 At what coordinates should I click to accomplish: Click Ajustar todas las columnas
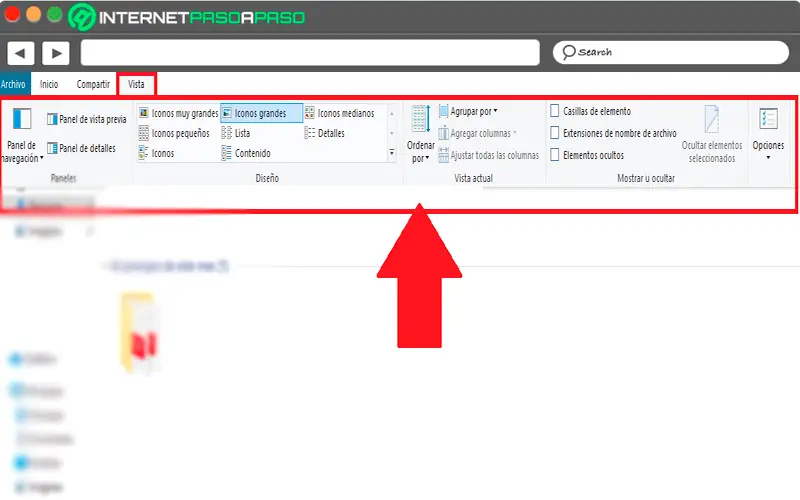[x=489, y=155]
